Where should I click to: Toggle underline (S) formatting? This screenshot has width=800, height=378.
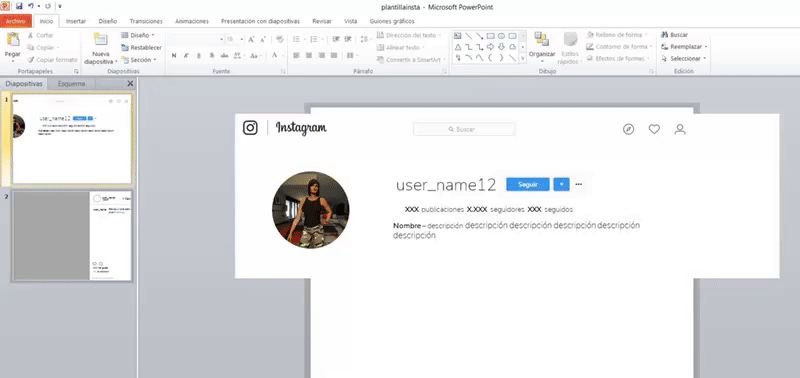[199, 56]
